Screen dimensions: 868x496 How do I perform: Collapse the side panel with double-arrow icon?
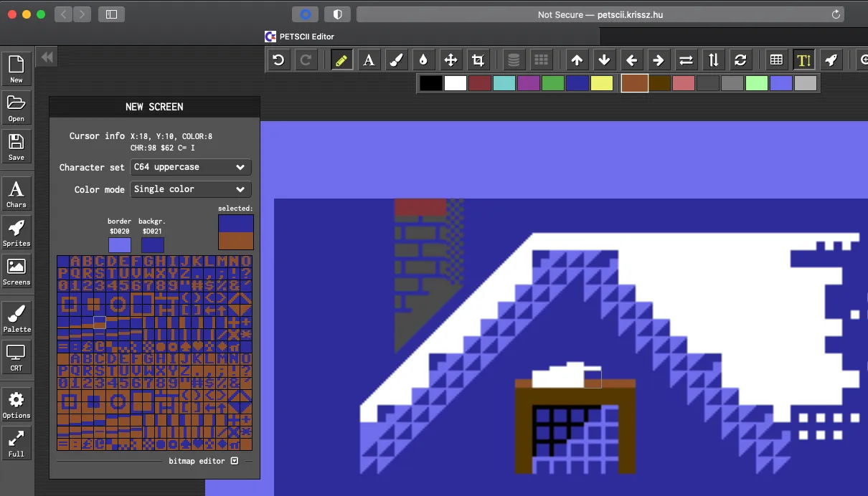tap(47, 57)
